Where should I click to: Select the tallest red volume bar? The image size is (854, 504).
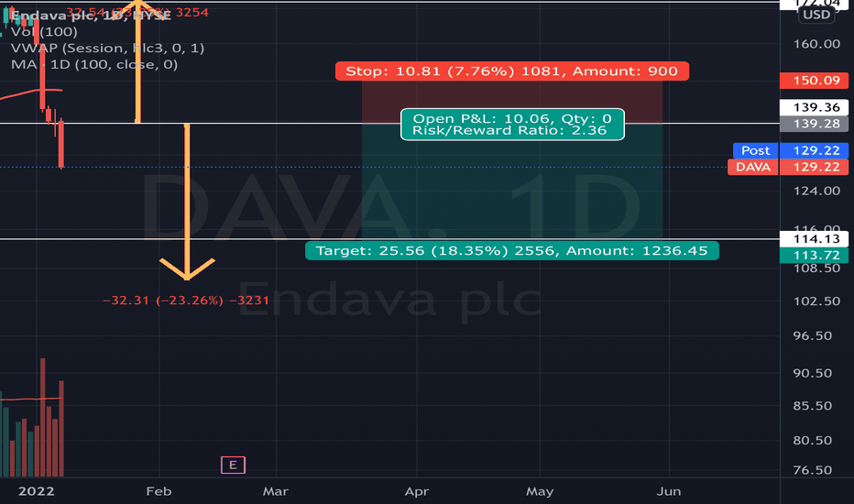(42, 417)
